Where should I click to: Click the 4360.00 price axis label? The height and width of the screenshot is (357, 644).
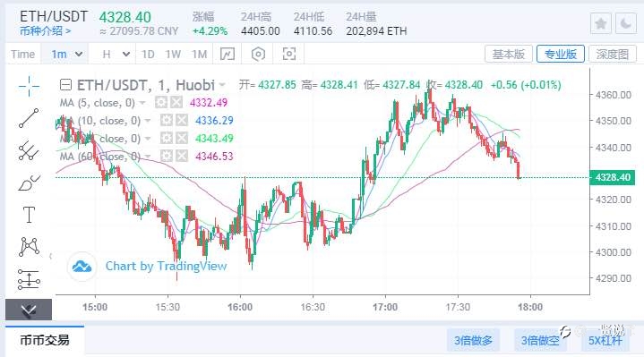[x=614, y=95]
